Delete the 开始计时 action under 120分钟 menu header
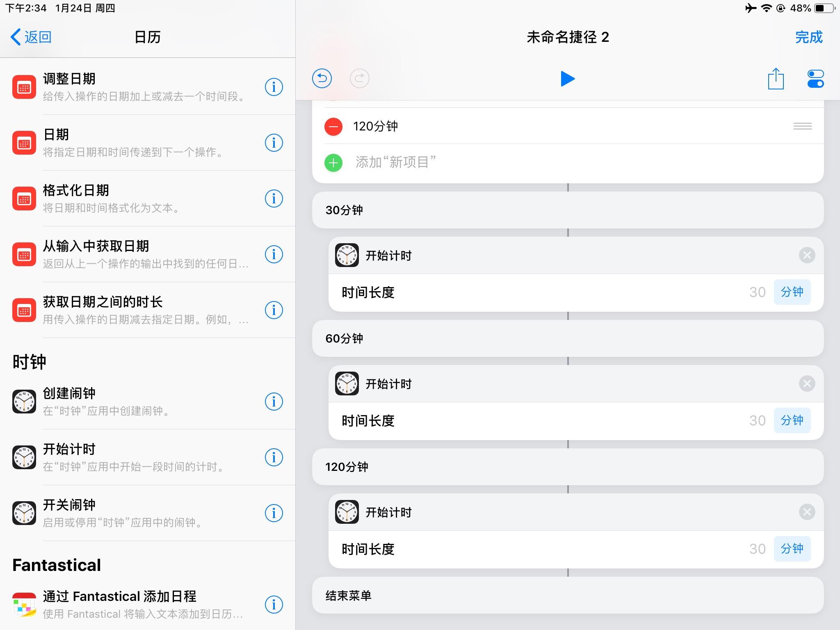This screenshot has width=840, height=630. [807, 512]
